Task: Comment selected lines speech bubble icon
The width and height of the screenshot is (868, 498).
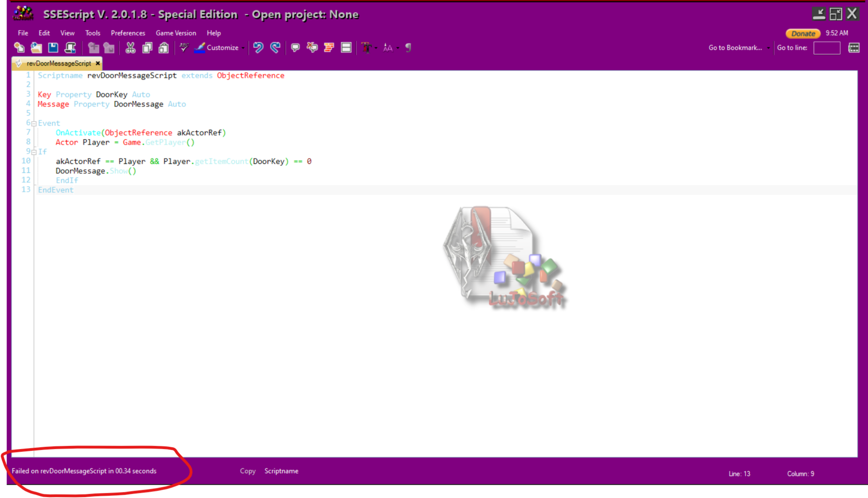Action: click(x=295, y=47)
